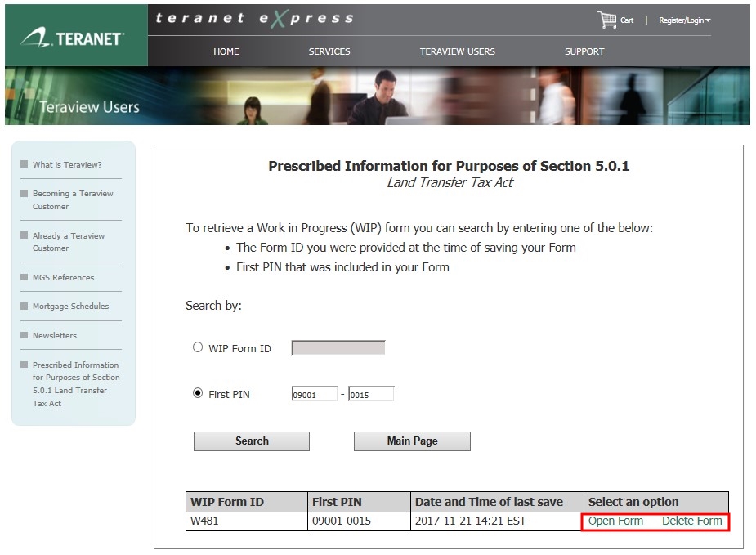Open the SERVICES menu
Screen dimensions: 756x555
(x=329, y=51)
